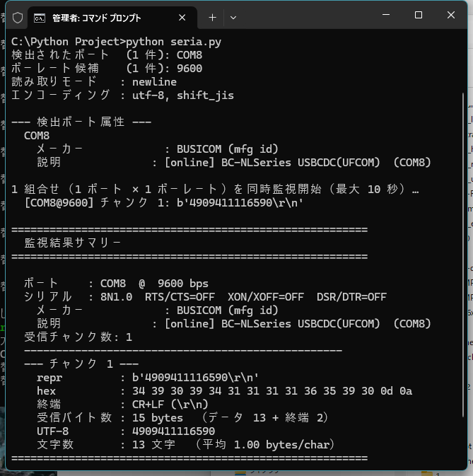Viewport: 473px width, 476px height.
Task: Click the hex byte line '34 39 30 39'
Action: tap(225, 391)
